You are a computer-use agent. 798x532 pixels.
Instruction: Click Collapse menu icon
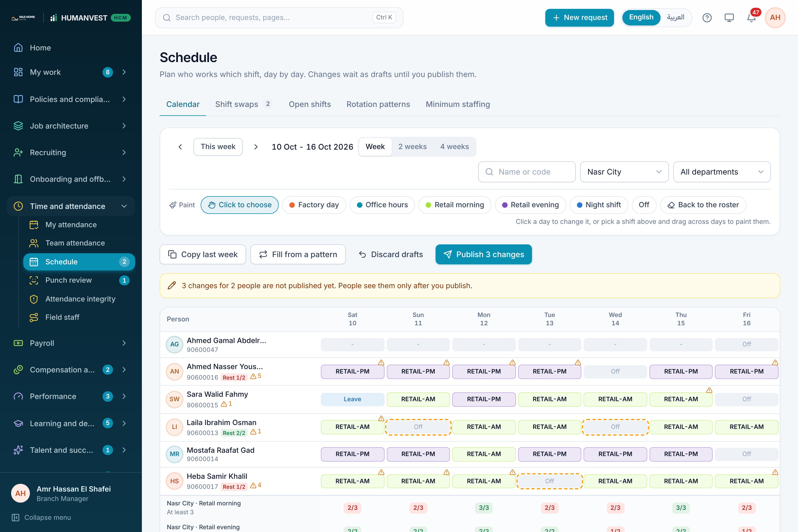coord(16,517)
